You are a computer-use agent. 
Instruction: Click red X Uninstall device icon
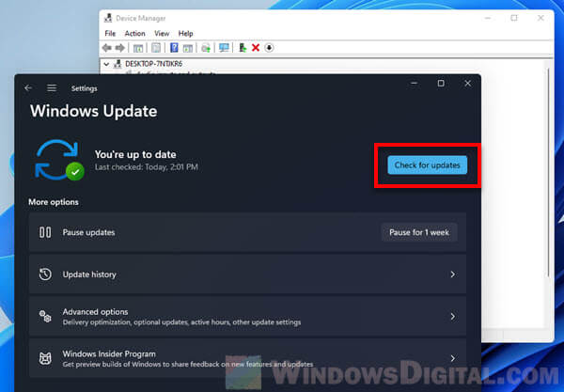256,47
